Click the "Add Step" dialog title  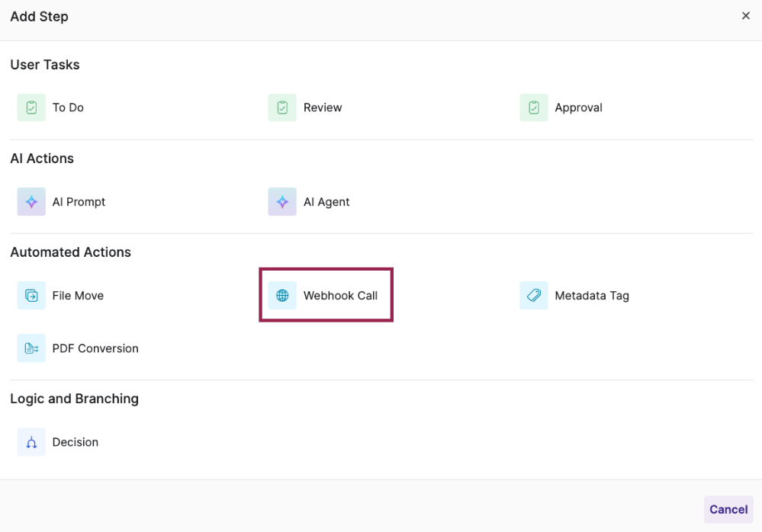[40, 17]
